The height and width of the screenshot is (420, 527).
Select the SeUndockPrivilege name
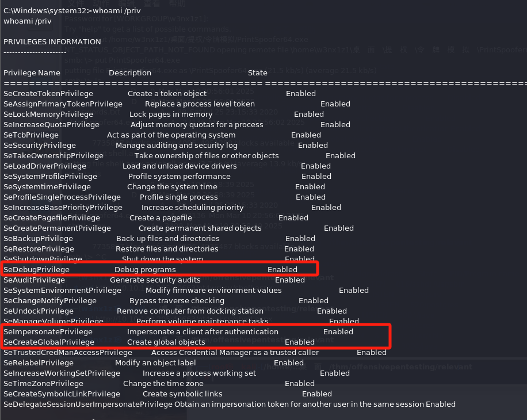[x=39, y=311]
